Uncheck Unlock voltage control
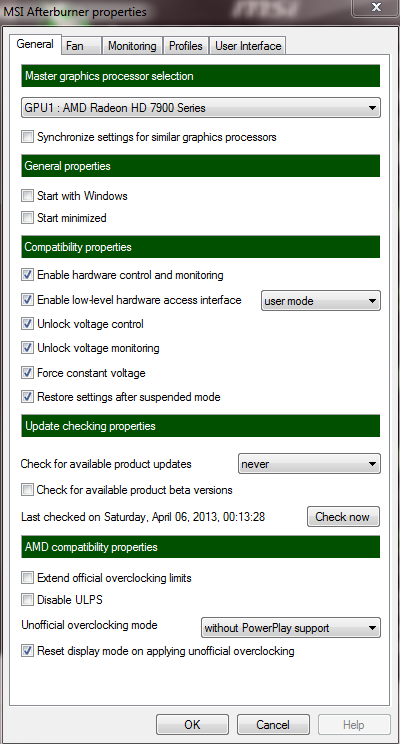 pyautogui.click(x=28, y=324)
